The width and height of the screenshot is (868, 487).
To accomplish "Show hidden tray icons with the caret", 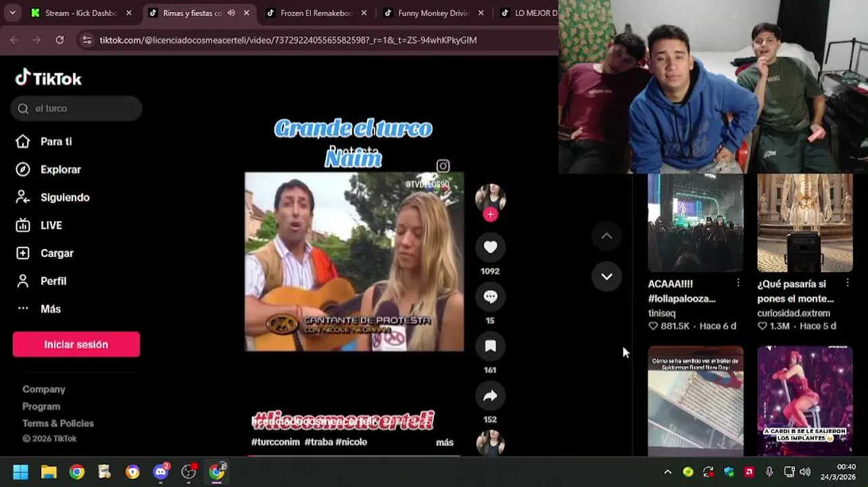I will tap(668, 472).
